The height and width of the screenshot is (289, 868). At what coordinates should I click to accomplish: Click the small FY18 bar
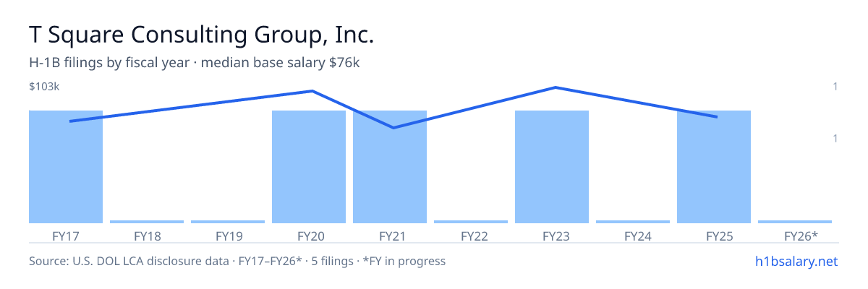[x=147, y=222]
